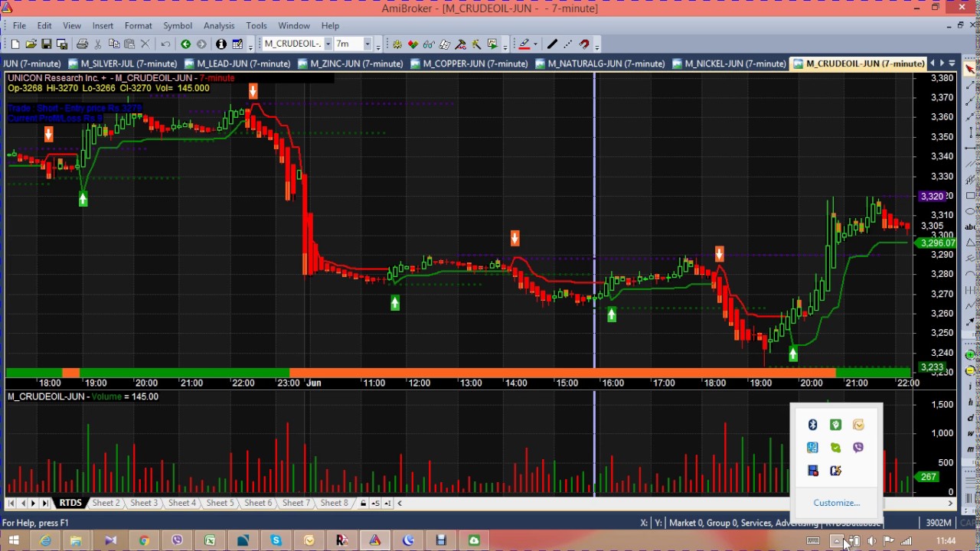
Task: Click the Copy toolbar icon
Action: click(114, 44)
